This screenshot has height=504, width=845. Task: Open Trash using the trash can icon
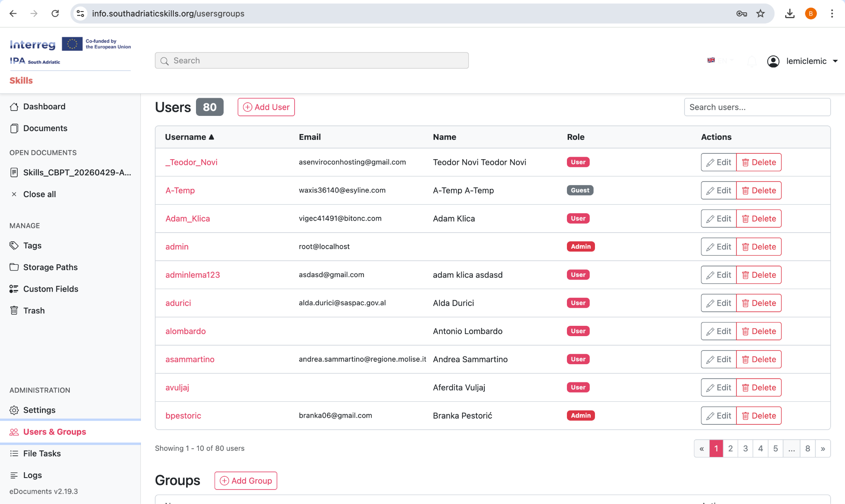click(14, 310)
